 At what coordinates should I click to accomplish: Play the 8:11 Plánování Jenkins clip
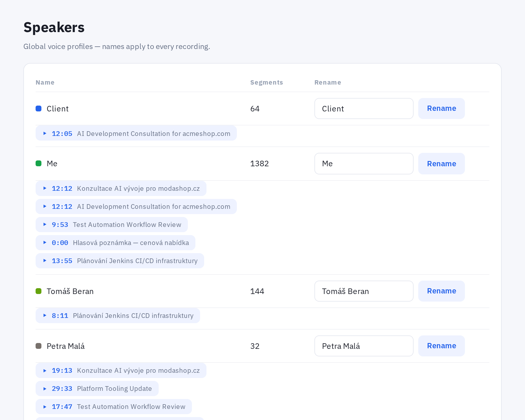click(x=118, y=315)
